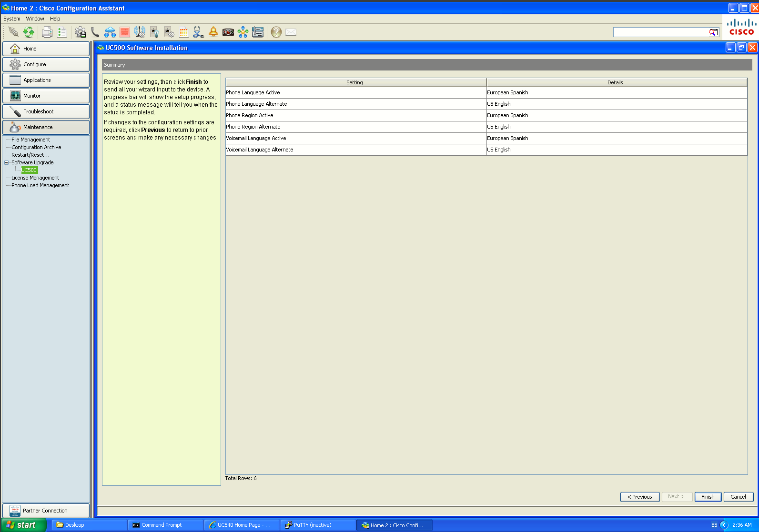Screen dimensions: 759x532
Task: Open the Monitor navigation panel
Action: 46,96
